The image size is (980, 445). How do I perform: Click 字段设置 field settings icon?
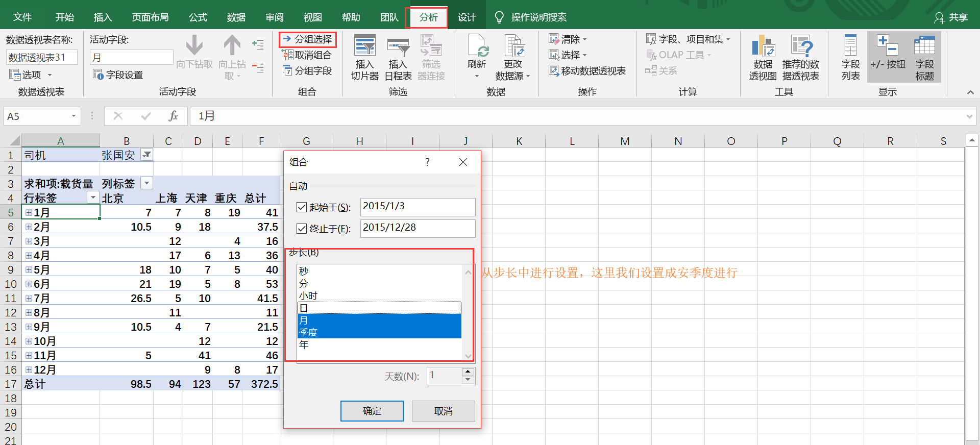[x=99, y=75]
